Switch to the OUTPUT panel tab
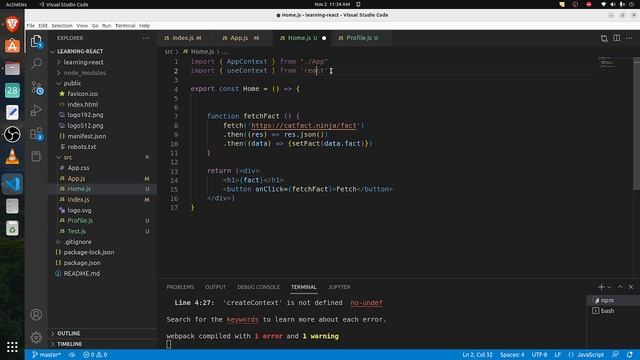Viewport: 640px width, 360px height. [x=216, y=287]
